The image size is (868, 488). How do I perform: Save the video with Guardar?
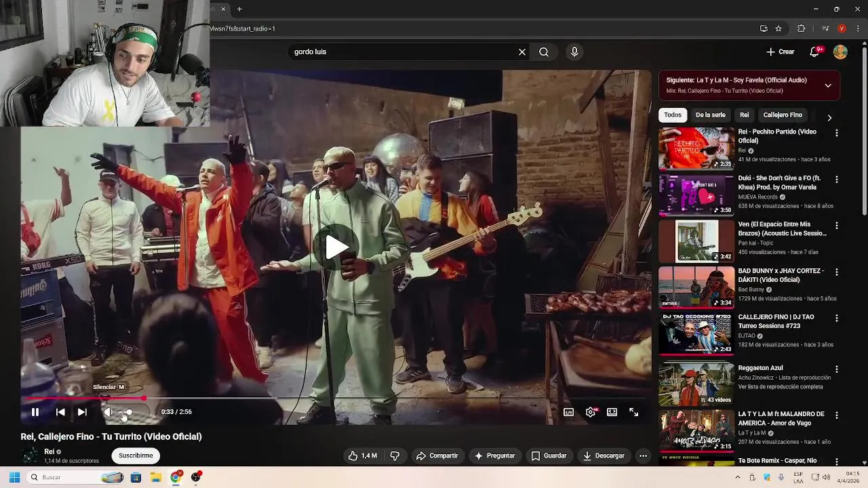click(549, 456)
